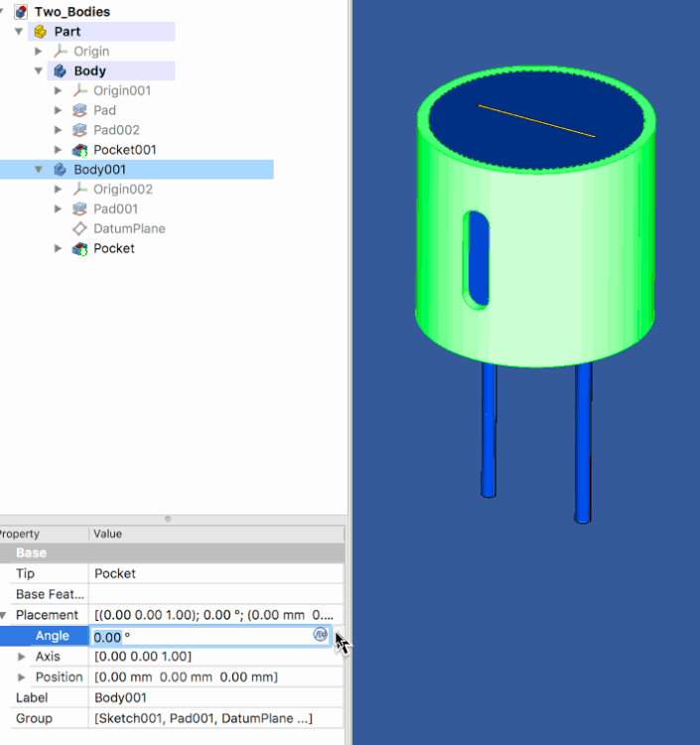This screenshot has height=745, width=700.
Task: Click the Origin001 axis icon
Action: tap(79, 90)
